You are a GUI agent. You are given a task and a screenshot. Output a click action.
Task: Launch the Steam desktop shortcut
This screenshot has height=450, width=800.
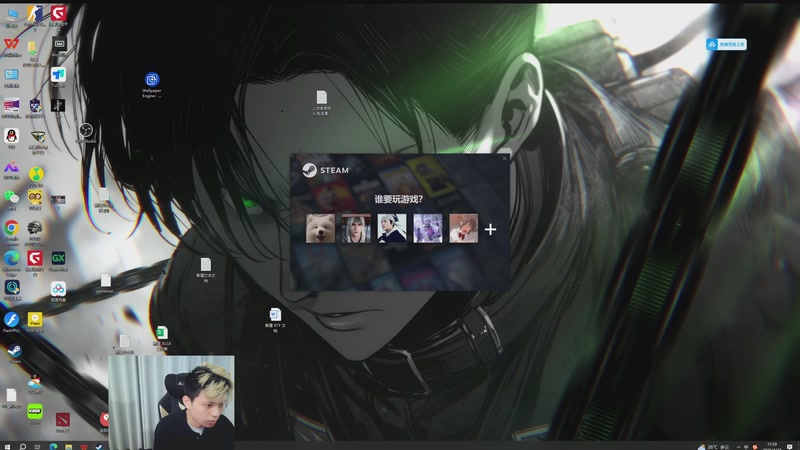pos(14,351)
